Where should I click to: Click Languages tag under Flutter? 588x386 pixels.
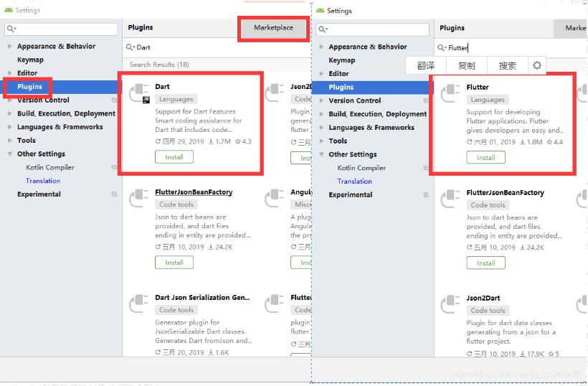pos(488,100)
